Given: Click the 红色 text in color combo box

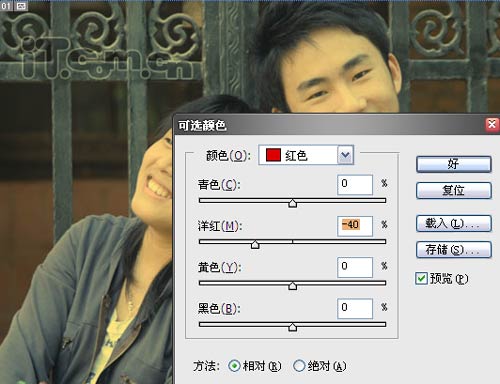Looking at the screenshot, I should pyautogui.click(x=296, y=155).
